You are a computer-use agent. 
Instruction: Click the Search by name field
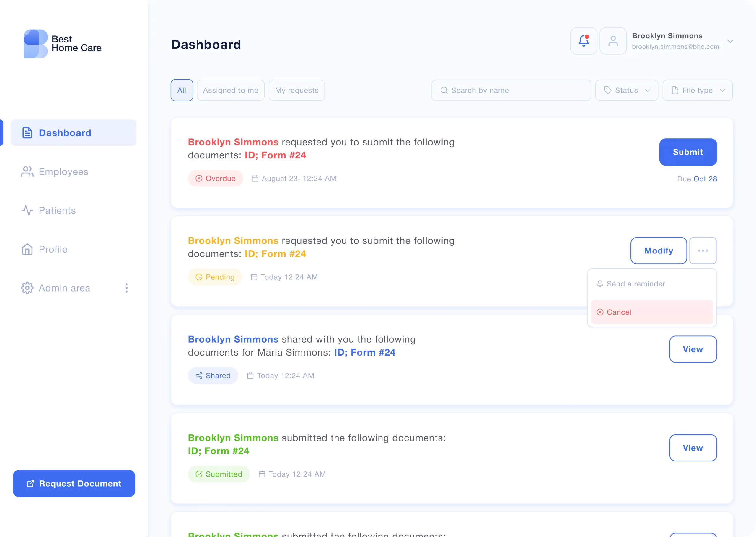point(511,90)
